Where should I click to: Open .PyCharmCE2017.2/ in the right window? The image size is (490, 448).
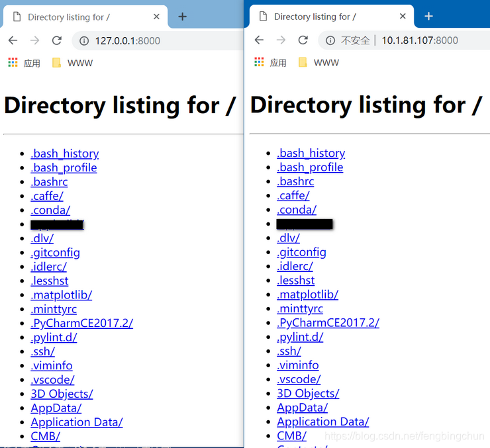(328, 323)
